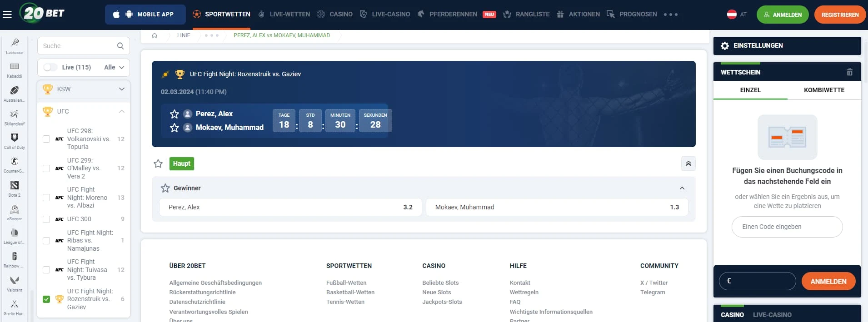Click more options dots in top navigation

[671, 15]
